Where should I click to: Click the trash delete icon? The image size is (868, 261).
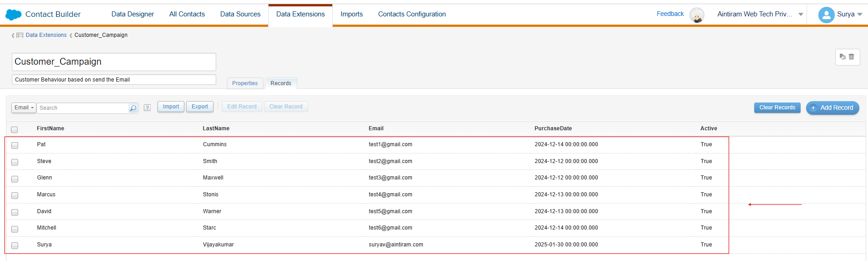pyautogui.click(x=852, y=57)
